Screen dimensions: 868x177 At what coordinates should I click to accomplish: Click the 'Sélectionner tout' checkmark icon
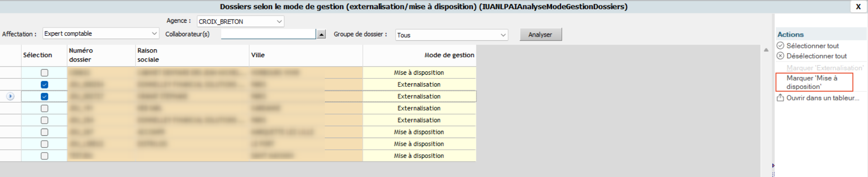(780, 46)
